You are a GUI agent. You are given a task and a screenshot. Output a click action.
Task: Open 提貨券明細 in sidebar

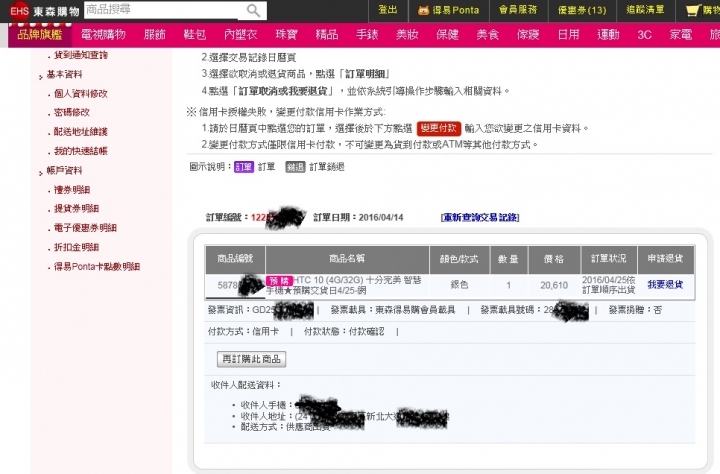point(76,209)
